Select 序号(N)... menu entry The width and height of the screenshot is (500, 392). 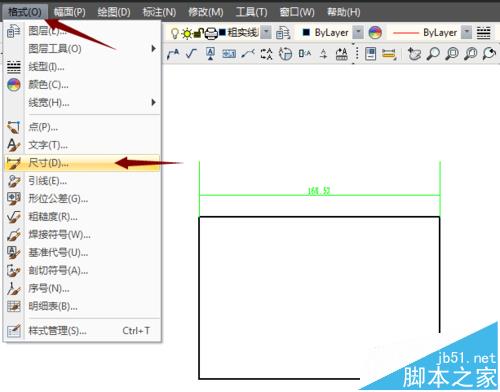coord(82,288)
